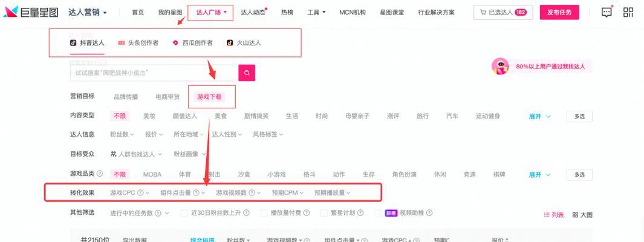
Task: Select 不限 in 内容类型 row
Action: pos(120,116)
